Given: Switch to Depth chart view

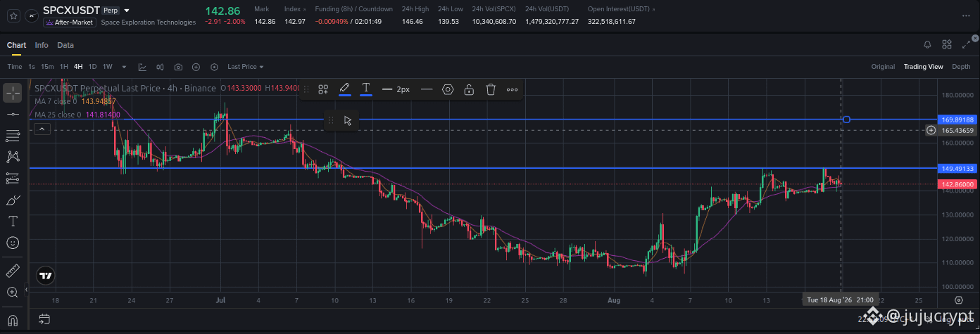Looking at the screenshot, I should pos(961,67).
